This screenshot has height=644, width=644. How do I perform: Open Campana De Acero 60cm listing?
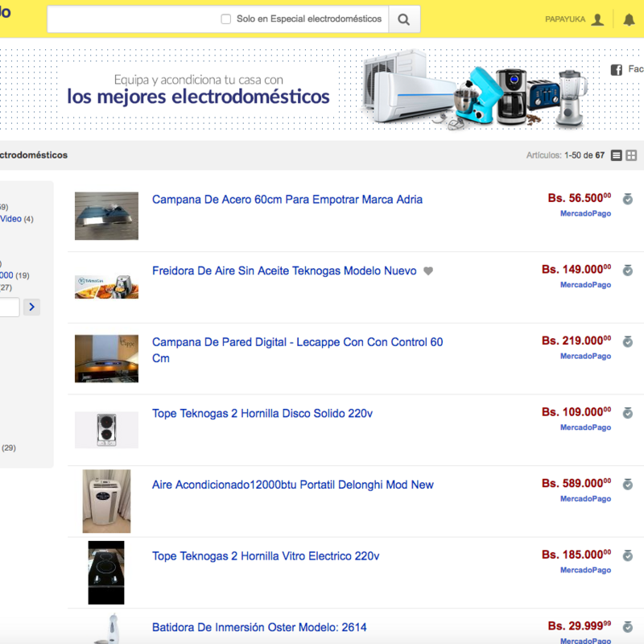(x=287, y=200)
